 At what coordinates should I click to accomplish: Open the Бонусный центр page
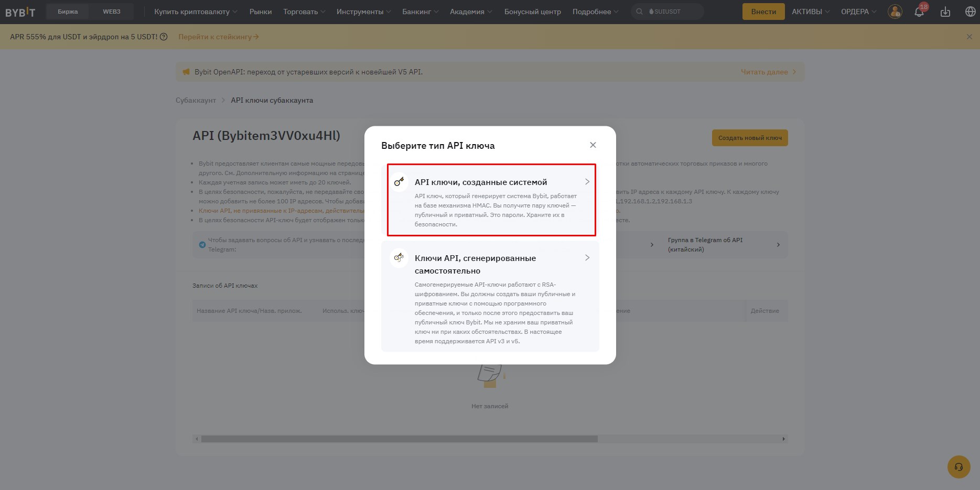[x=532, y=12]
